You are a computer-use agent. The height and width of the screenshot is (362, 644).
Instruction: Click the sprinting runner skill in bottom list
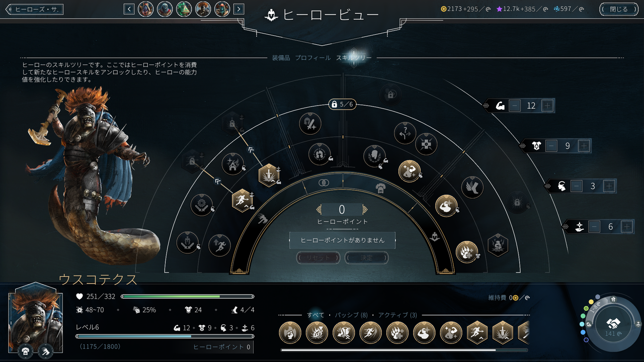pyautogui.click(x=371, y=332)
